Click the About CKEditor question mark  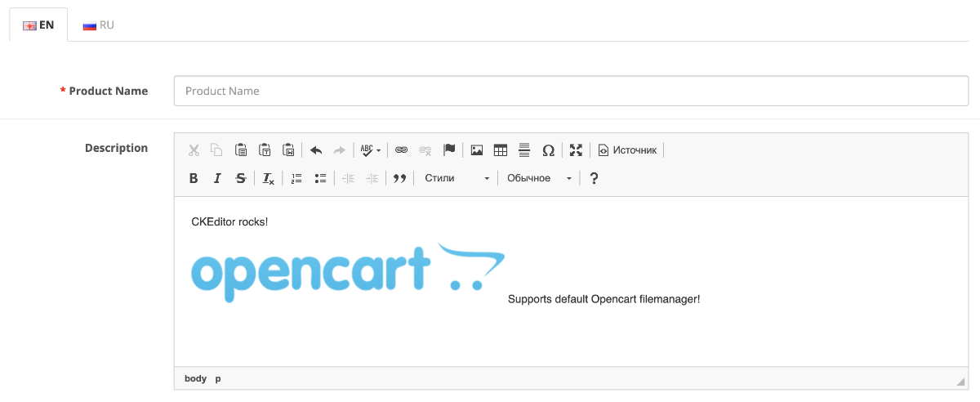(x=594, y=178)
